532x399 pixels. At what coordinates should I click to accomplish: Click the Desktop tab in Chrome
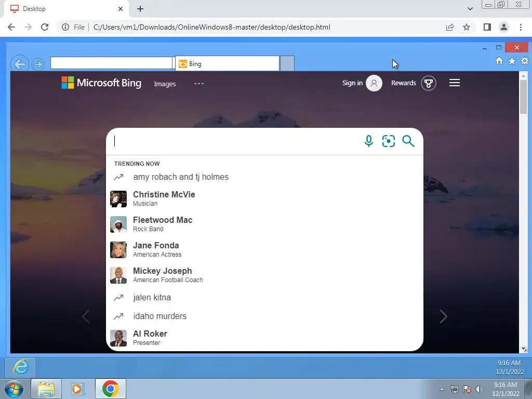tap(66, 9)
